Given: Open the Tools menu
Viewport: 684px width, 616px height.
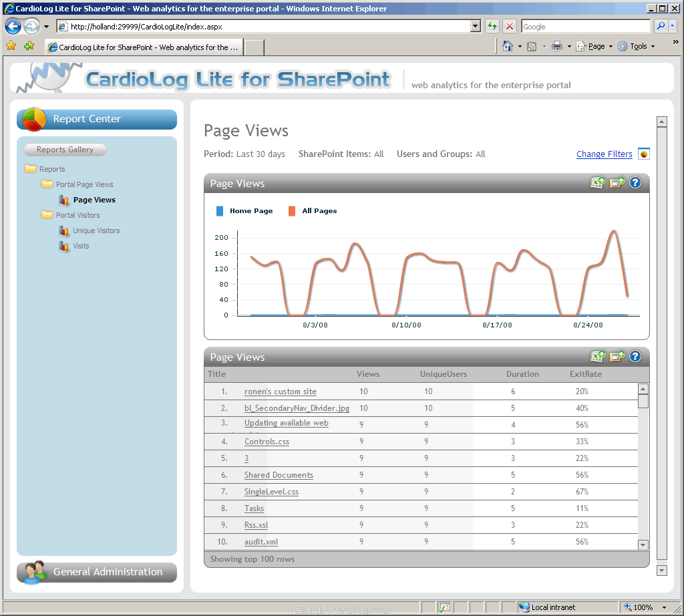Looking at the screenshot, I should 636,46.
